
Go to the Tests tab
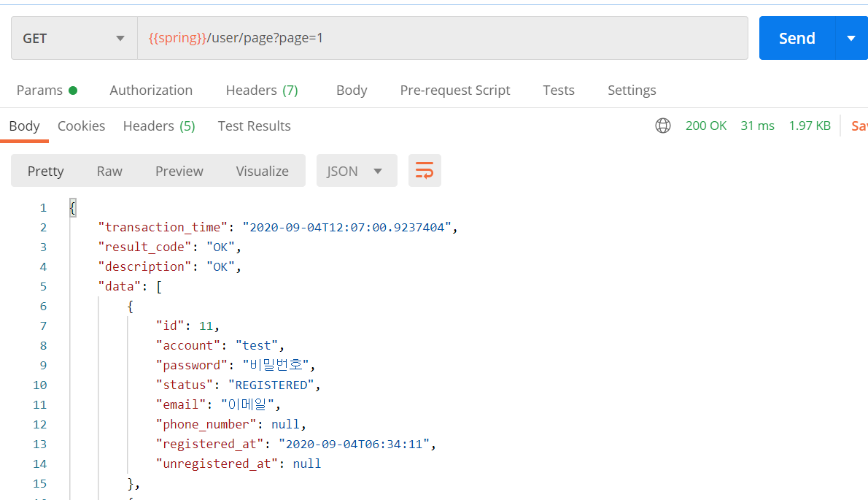pos(559,91)
